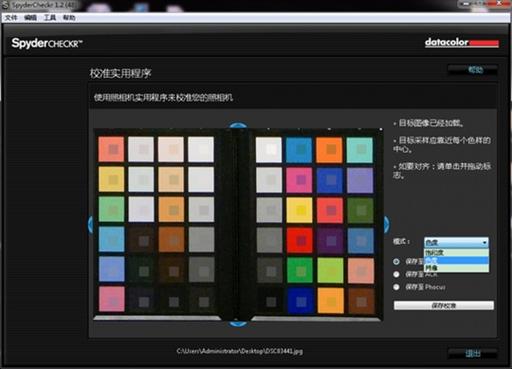Choose highlighted 色度 option in mode list

tap(456, 260)
